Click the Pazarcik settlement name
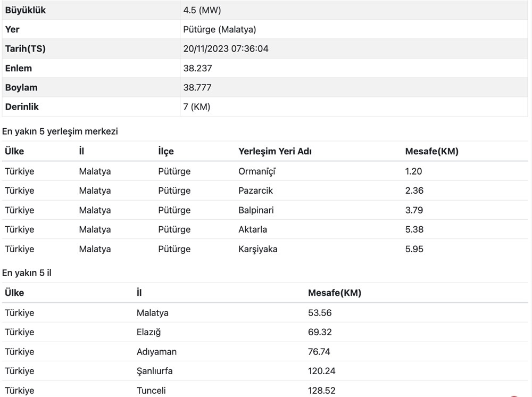Image resolution: width=532 pixels, height=397 pixels. point(255,191)
